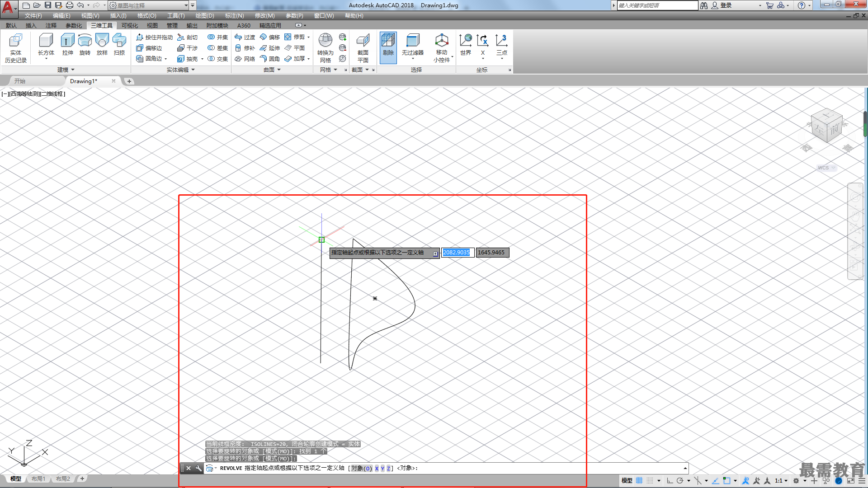Choose the Object (对象) option in command line
The image size is (868, 488).
362,468
